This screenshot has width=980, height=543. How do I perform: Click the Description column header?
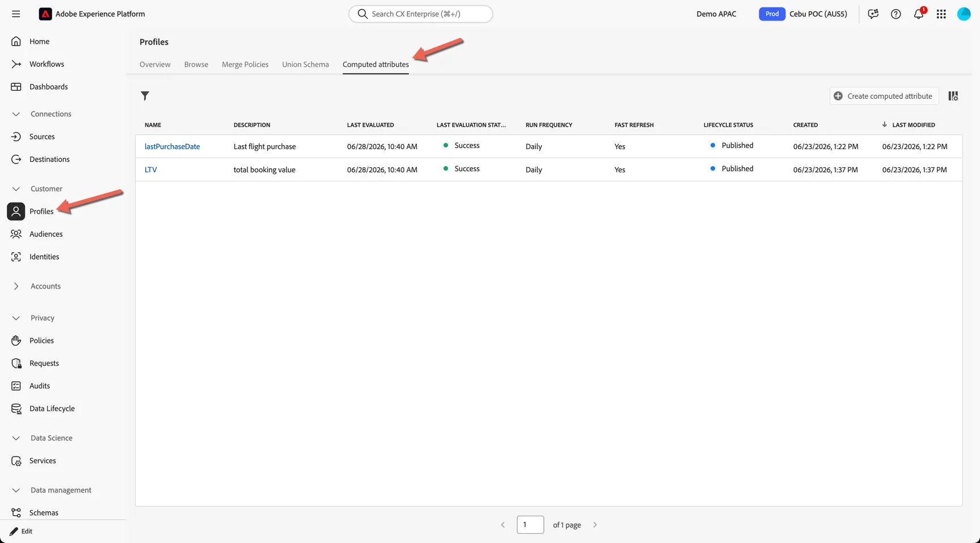pyautogui.click(x=252, y=125)
